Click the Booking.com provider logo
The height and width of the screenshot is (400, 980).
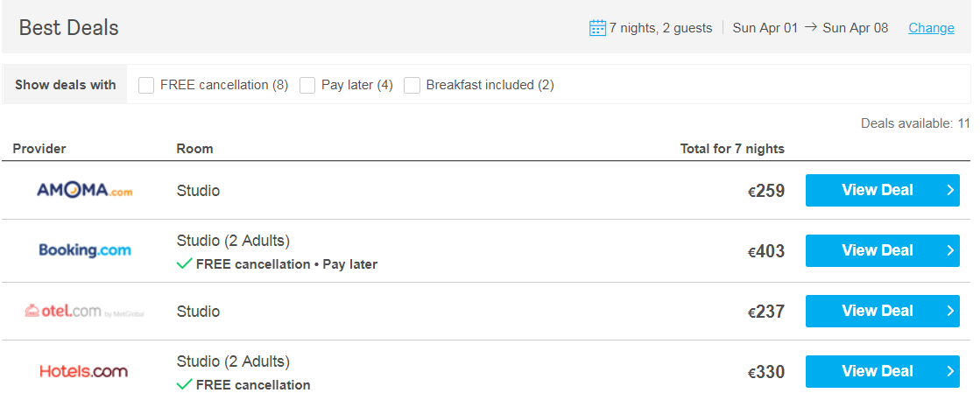pos(85,250)
